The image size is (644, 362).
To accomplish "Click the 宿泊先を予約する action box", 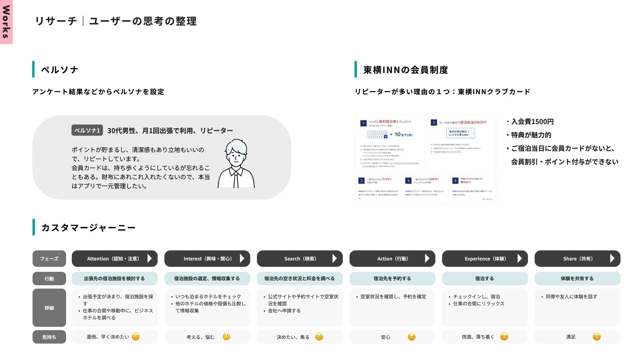I will 392,279.
